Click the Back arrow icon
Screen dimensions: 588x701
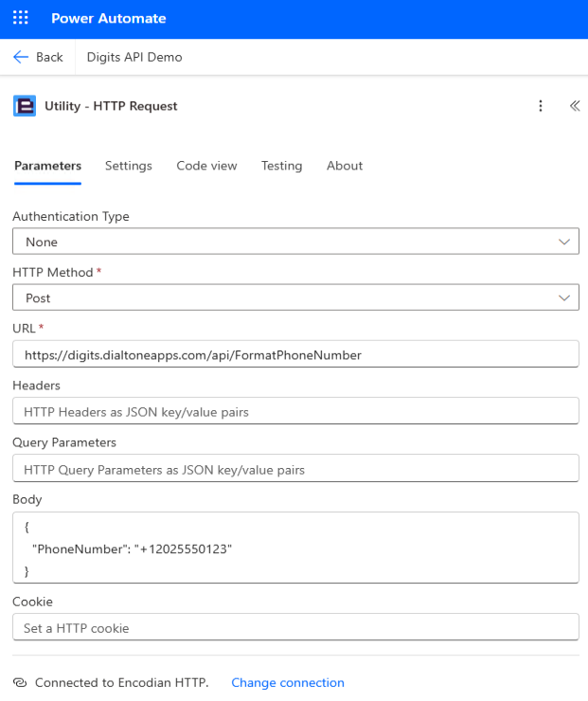tap(21, 57)
